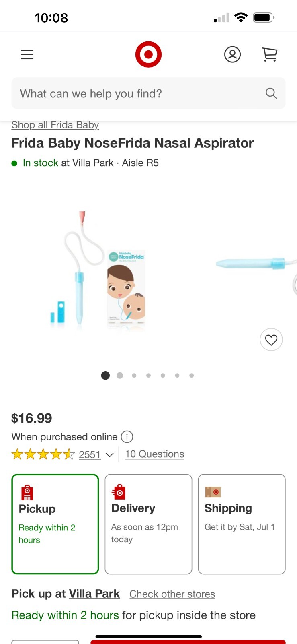This screenshot has height=644, width=297.
Task: Open the shopping cart
Action: click(270, 54)
